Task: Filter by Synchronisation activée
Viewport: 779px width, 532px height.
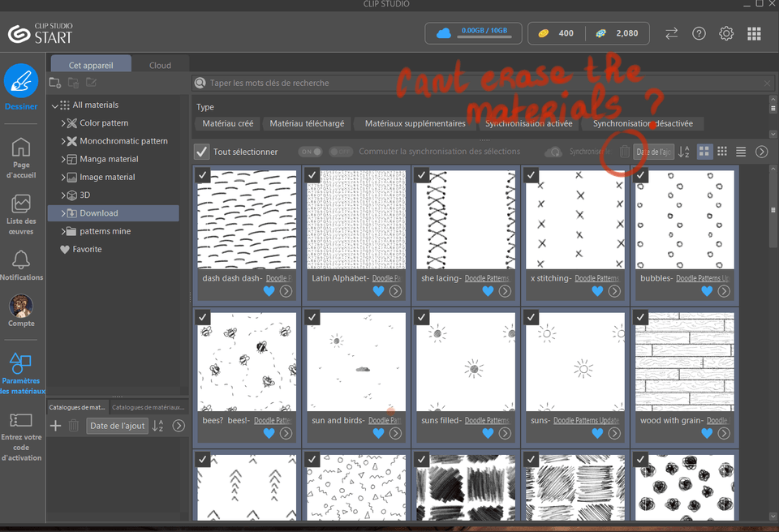Action: coord(528,124)
